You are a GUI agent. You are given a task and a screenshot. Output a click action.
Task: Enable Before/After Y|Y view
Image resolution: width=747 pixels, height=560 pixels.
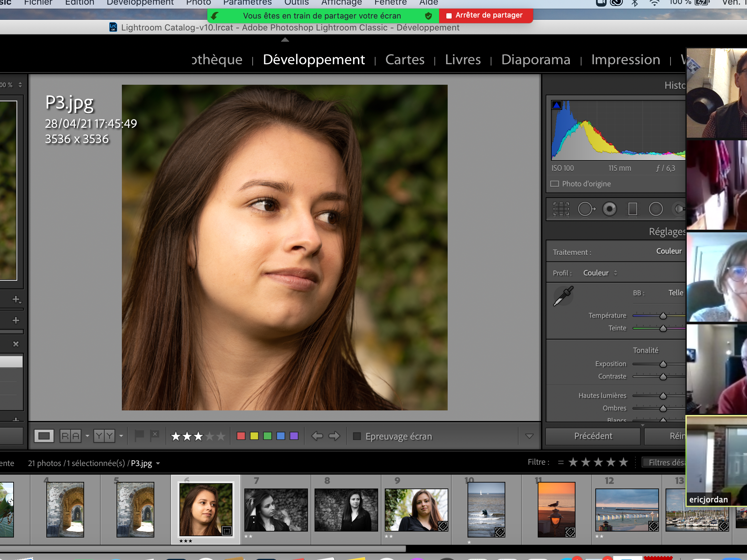[104, 436]
